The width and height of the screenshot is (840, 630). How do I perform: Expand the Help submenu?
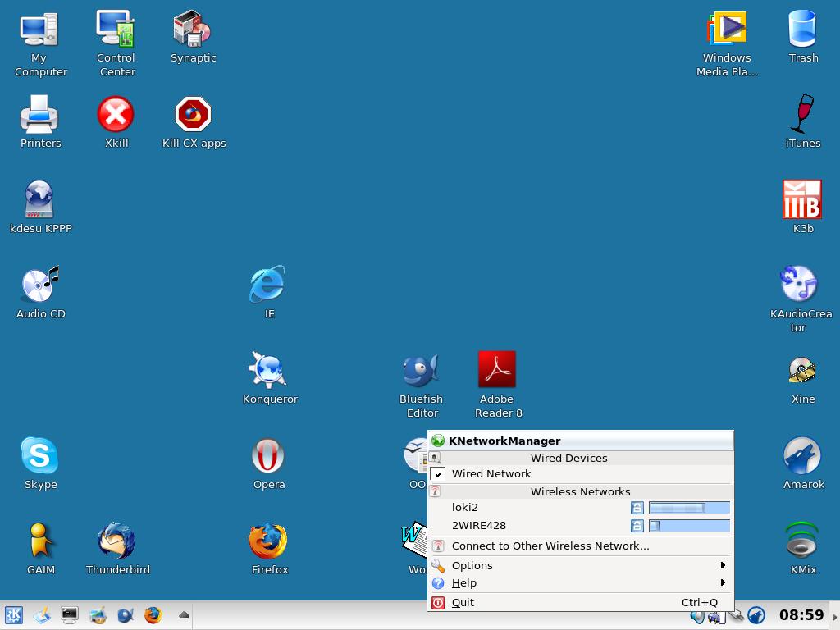[x=581, y=583]
